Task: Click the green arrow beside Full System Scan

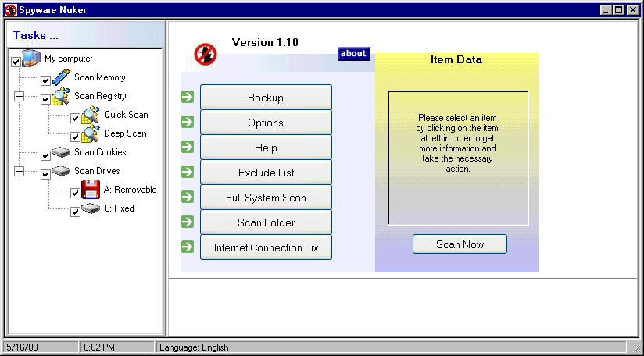Action: point(188,197)
